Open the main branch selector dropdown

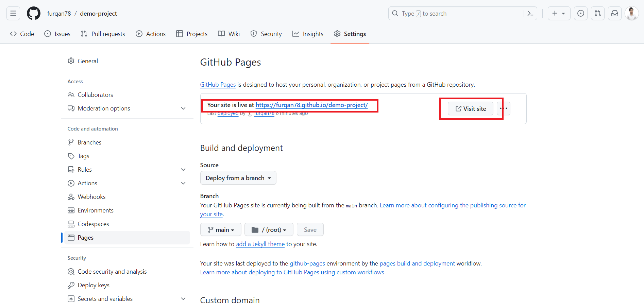click(221, 229)
